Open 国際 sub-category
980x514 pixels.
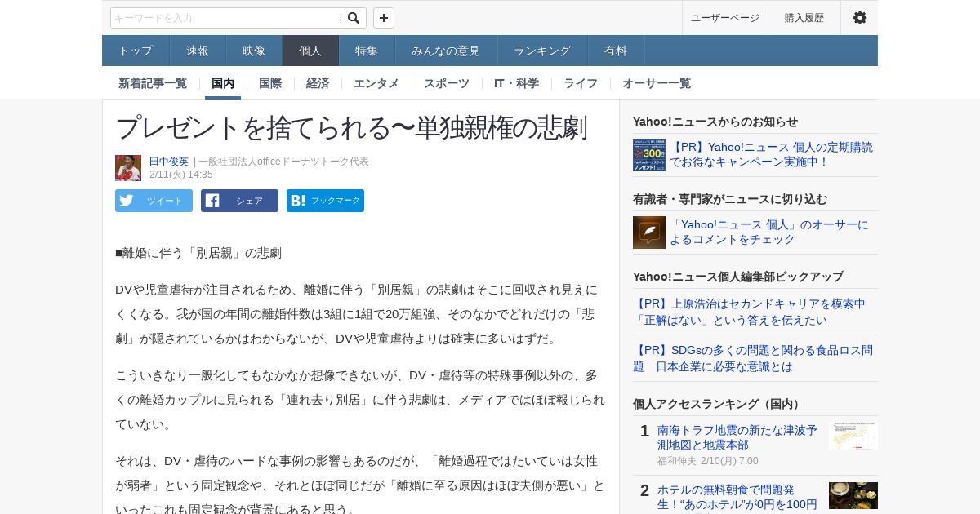(270, 83)
